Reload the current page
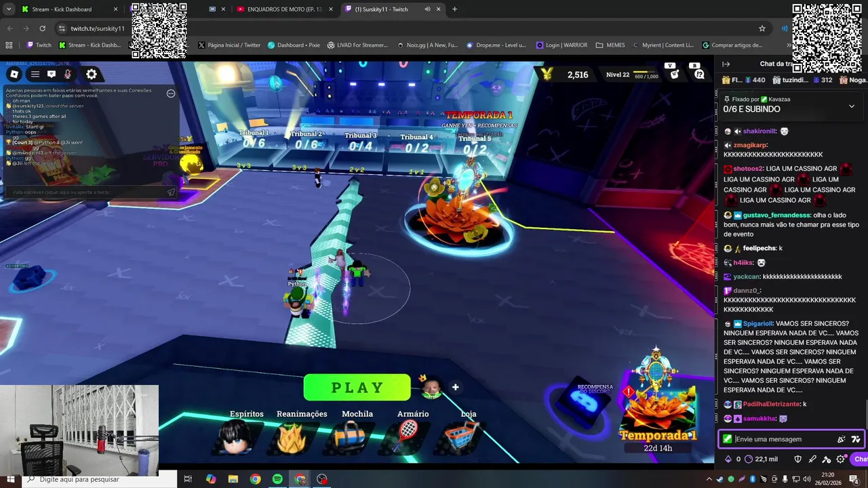This screenshot has width=868, height=488. coord(43,28)
